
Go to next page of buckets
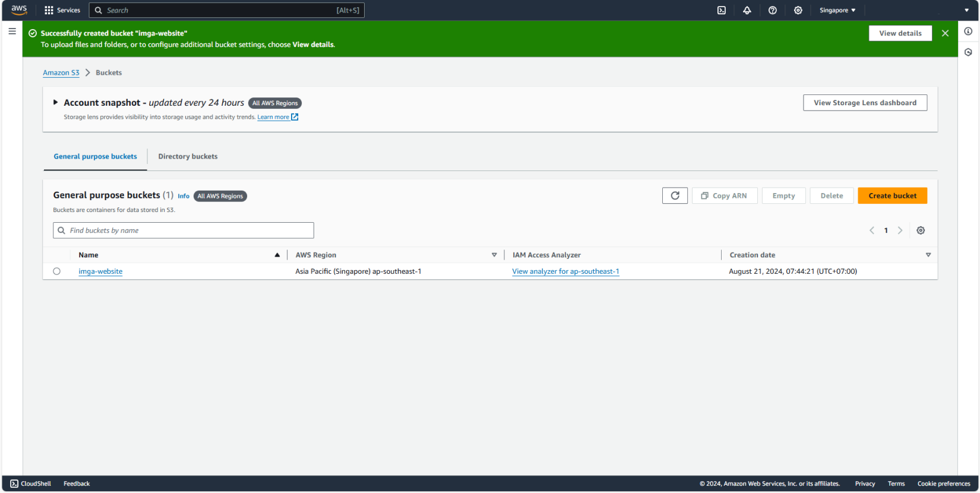[x=900, y=230]
